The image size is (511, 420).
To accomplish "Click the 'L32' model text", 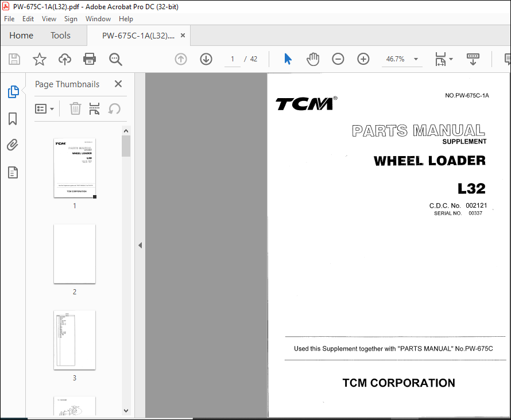I will point(471,189).
